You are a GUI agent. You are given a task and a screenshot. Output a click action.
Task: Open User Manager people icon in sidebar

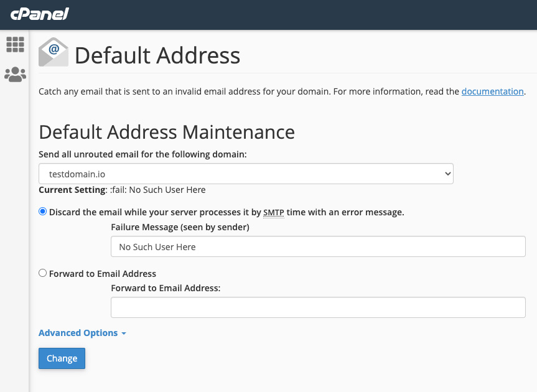point(15,75)
